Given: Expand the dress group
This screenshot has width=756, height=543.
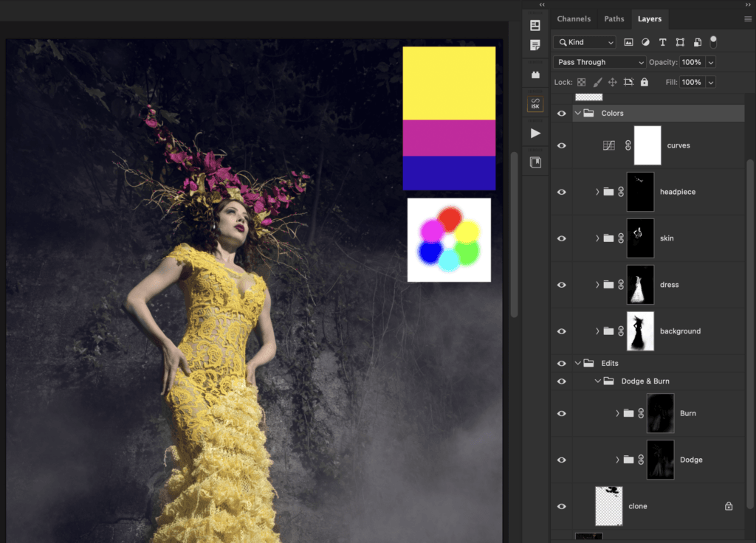Looking at the screenshot, I should (x=597, y=285).
